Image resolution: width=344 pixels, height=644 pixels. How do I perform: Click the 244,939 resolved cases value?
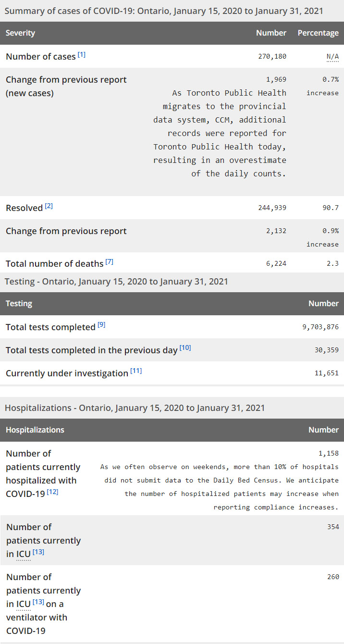click(x=272, y=208)
